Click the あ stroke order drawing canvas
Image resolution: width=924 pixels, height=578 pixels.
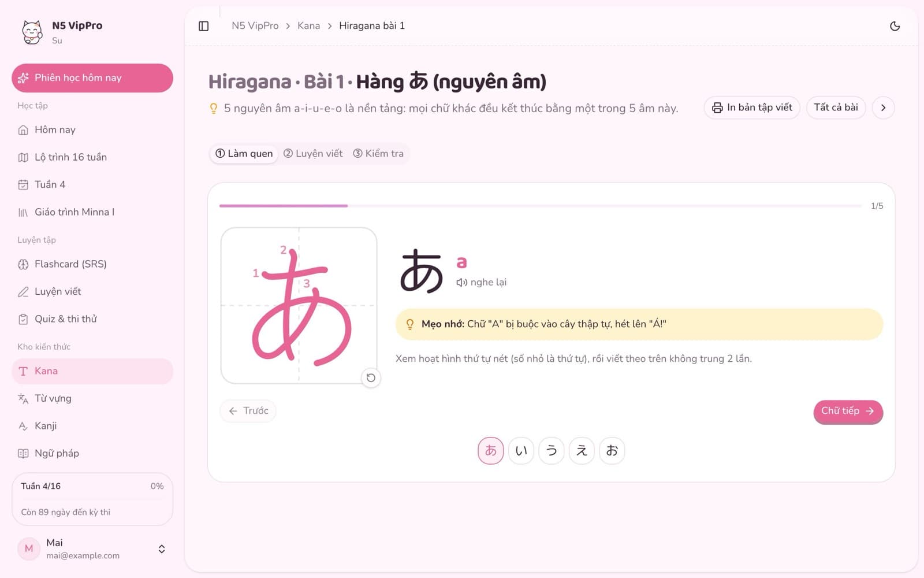tap(299, 306)
